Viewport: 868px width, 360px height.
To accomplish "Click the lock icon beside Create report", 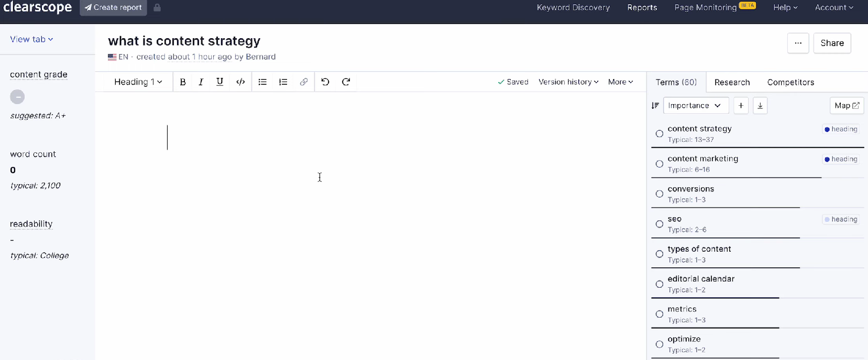I will pos(157,8).
